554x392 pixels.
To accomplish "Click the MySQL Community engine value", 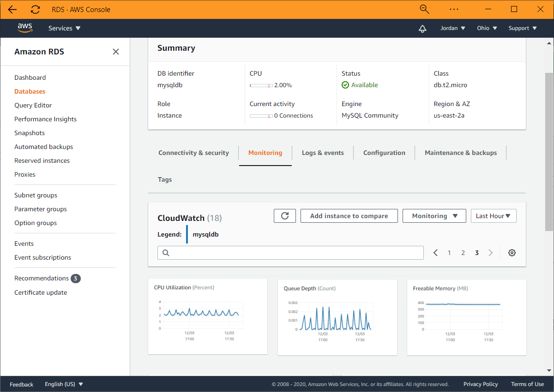I will (370, 115).
